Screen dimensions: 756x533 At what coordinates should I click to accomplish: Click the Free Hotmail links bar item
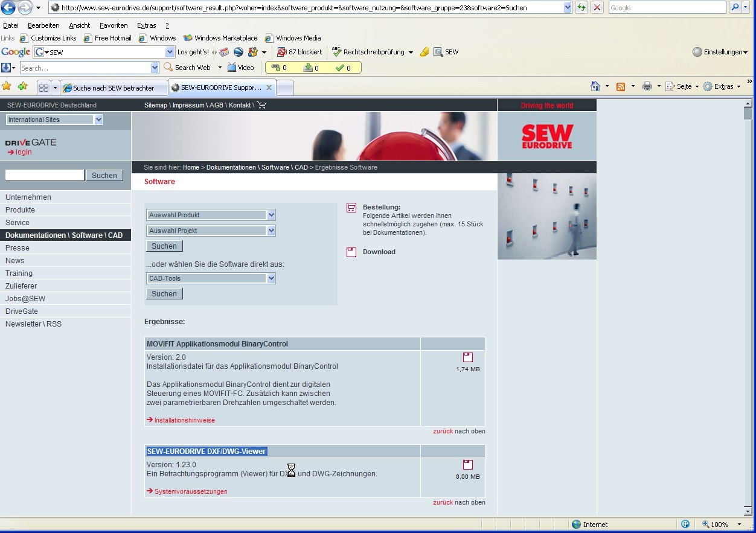pyautogui.click(x=107, y=38)
